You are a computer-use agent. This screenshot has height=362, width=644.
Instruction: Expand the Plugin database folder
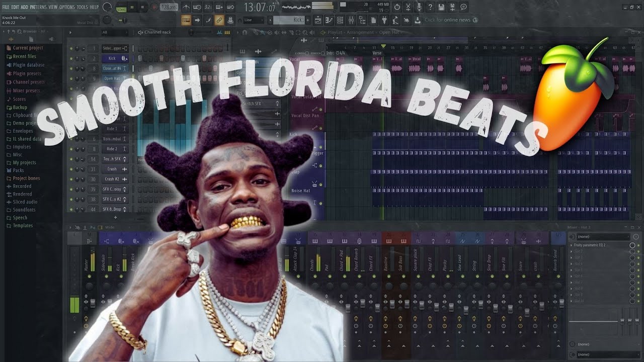[26, 65]
